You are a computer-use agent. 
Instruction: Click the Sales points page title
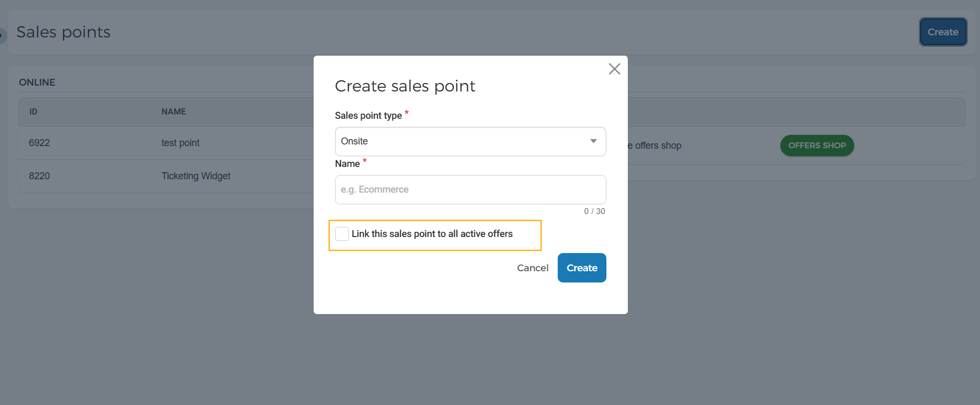click(x=63, y=32)
